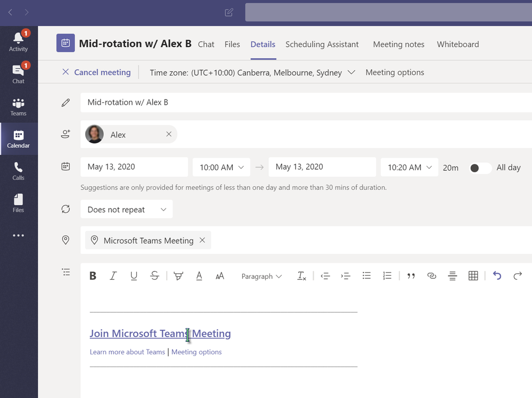Go forward with the forward arrow

tap(27, 13)
